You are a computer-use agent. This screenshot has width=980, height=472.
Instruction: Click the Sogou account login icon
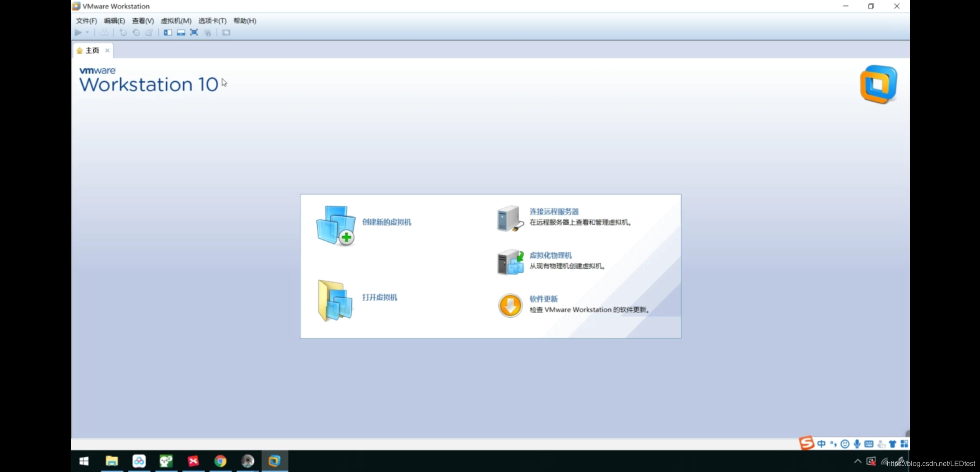(881, 444)
